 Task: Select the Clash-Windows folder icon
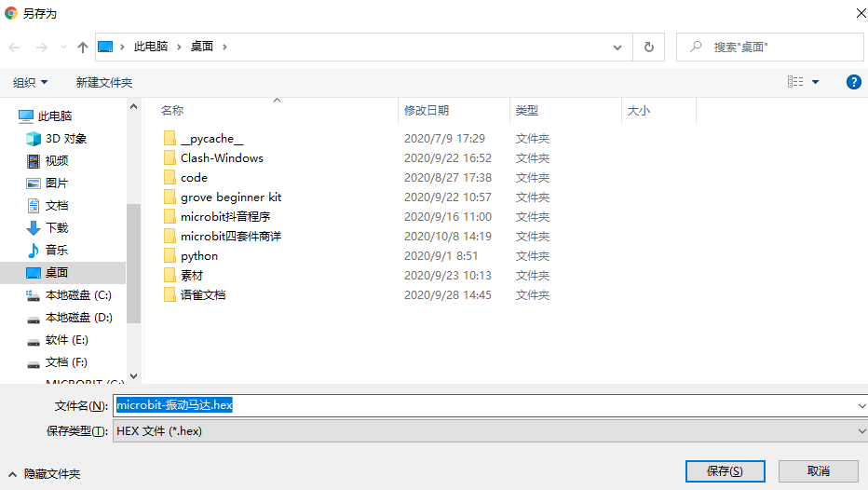tap(170, 157)
